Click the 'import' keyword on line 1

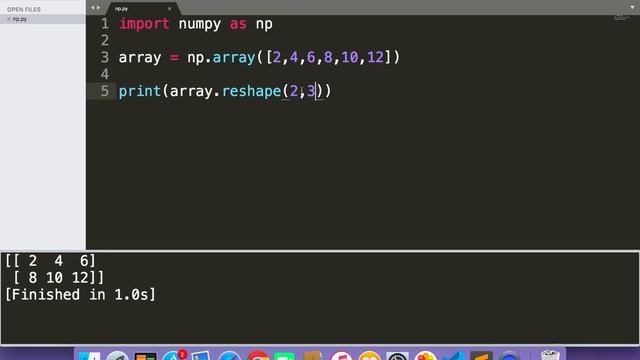[144, 24]
